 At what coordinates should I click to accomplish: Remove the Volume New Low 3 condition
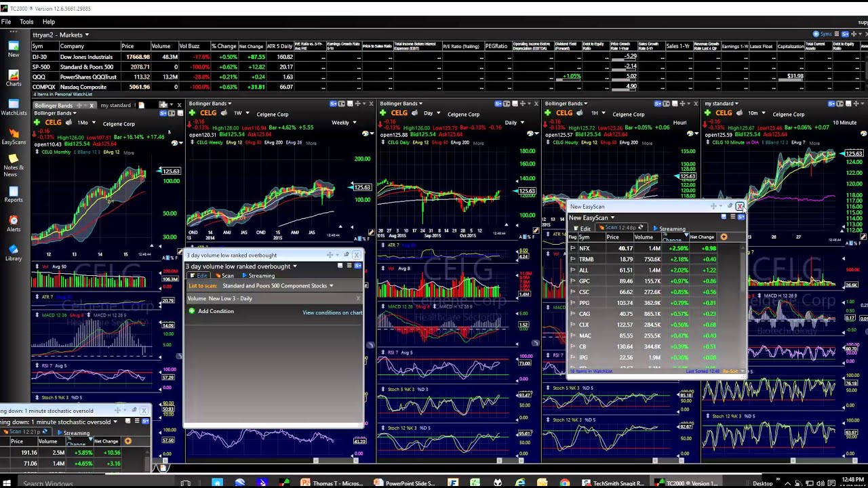(358, 298)
